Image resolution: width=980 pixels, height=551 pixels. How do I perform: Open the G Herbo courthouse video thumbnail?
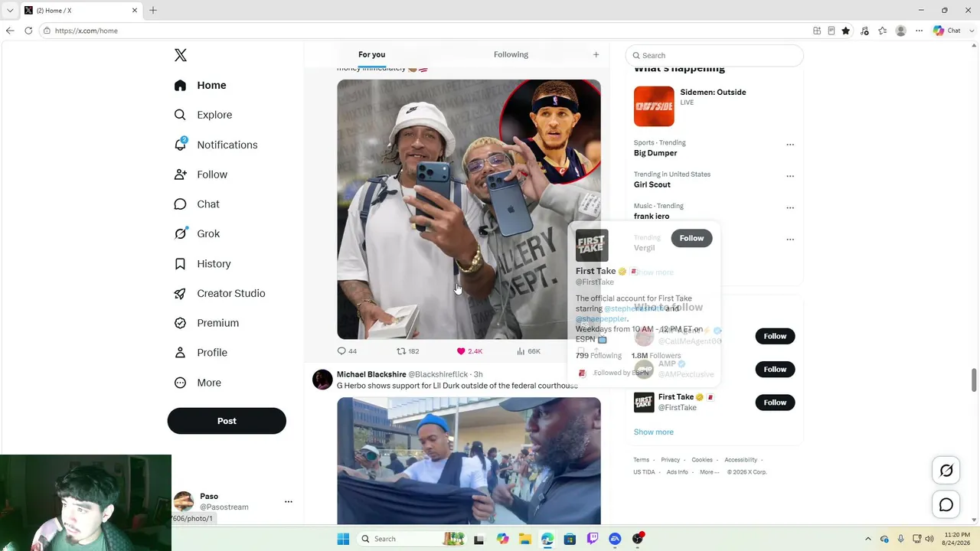pos(469,461)
